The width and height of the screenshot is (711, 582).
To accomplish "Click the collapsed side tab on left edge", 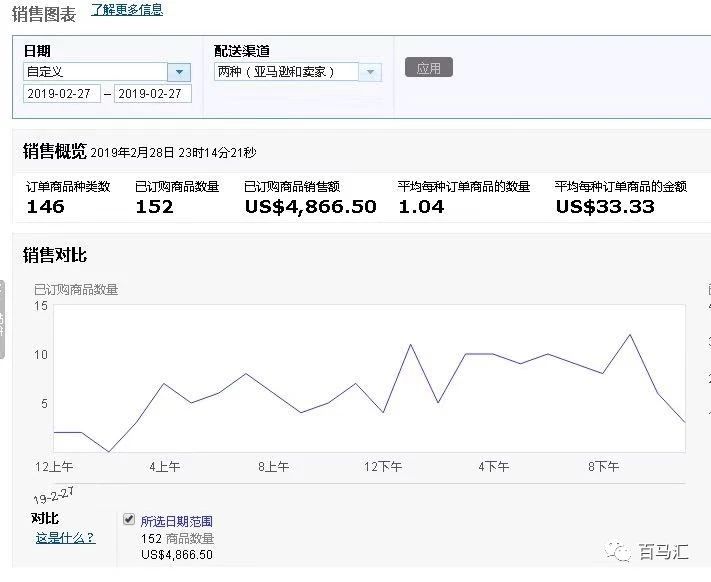I will 3,320.
